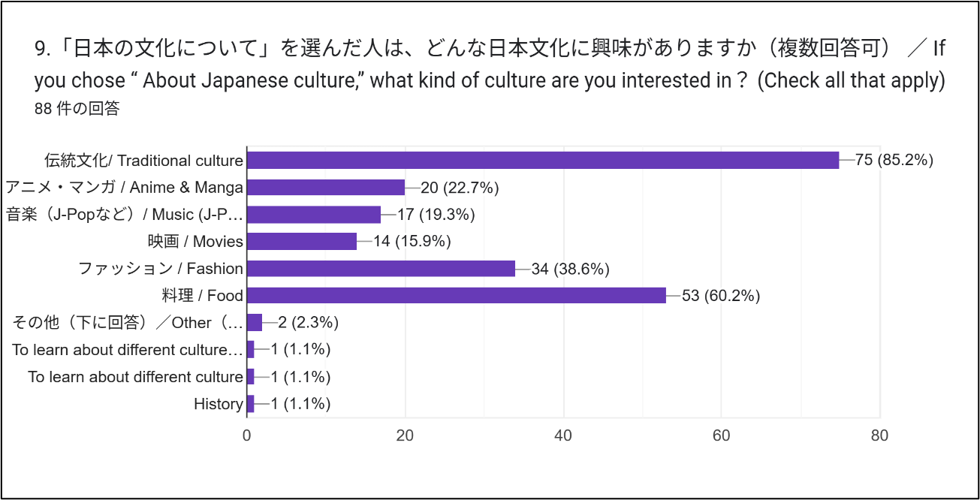980x500 pixels.
Task: Click the small History bar
Action: [251, 404]
